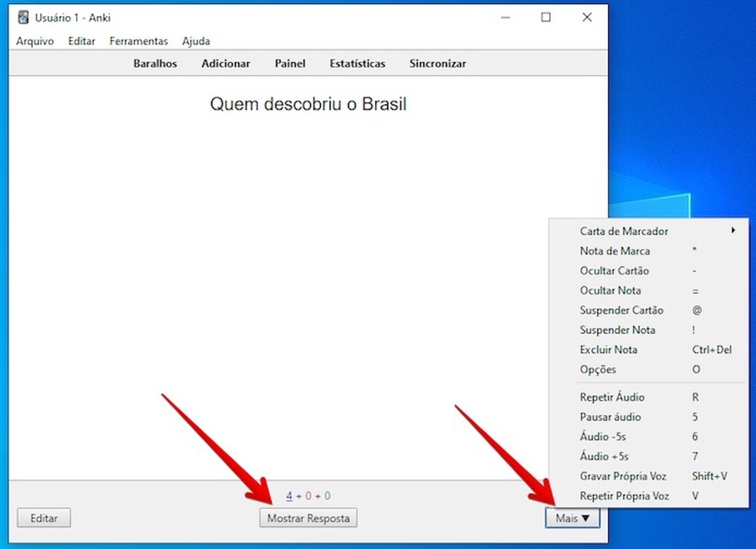Switch to the Baralhos view

coord(154,64)
